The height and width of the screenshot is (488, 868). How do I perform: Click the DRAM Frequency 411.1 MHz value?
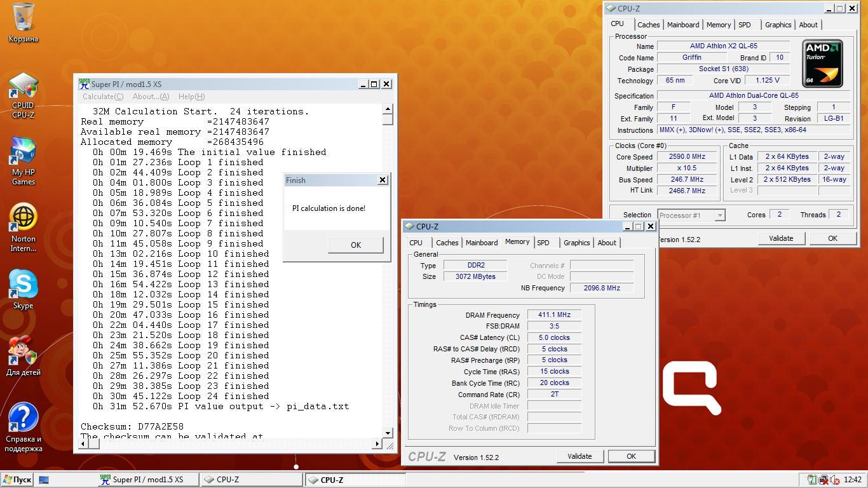click(554, 315)
